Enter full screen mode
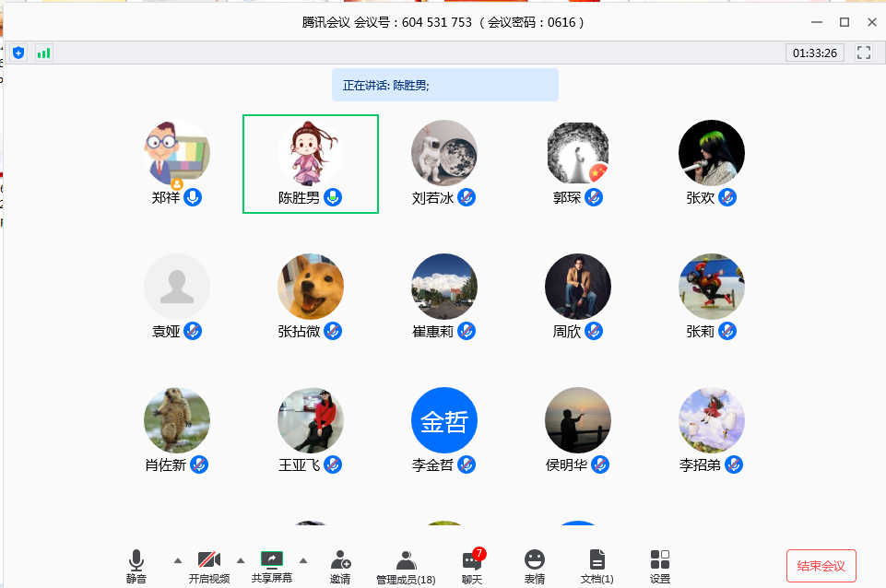 click(863, 53)
